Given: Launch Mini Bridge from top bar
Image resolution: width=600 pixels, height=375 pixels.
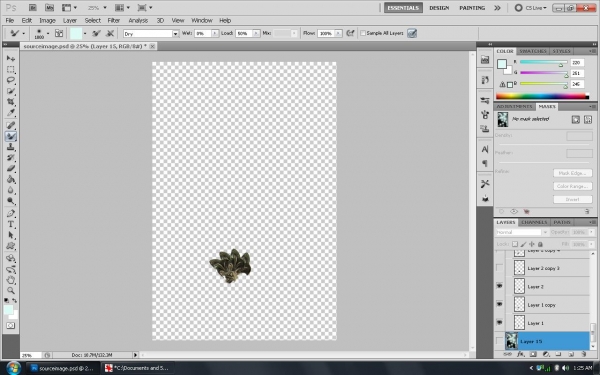Looking at the screenshot, I should (x=49, y=8).
